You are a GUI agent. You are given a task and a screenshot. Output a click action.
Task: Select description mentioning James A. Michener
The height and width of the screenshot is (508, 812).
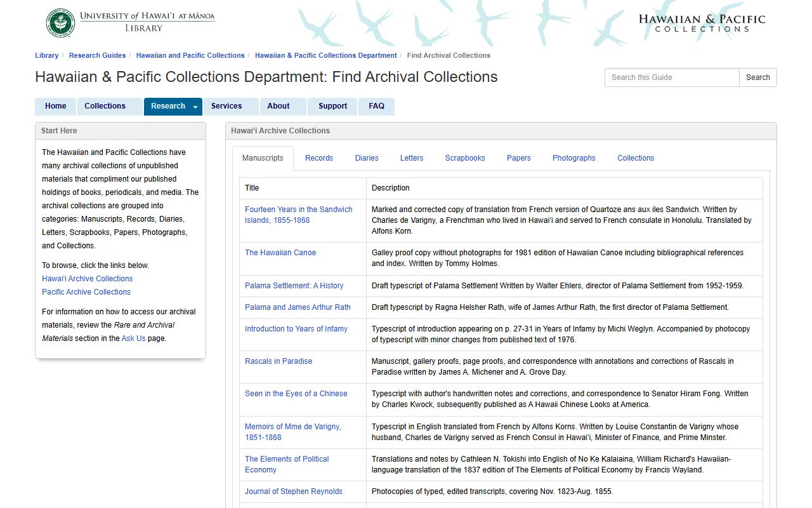[x=553, y=366]
